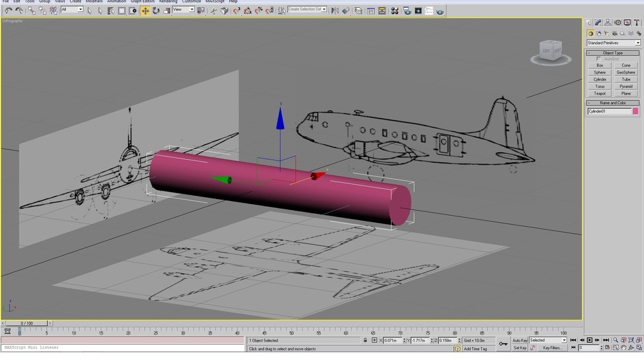Screen dimensions: 644x362
Task: Enable the AutoGrid checkbox
Action: coord(598,59)
